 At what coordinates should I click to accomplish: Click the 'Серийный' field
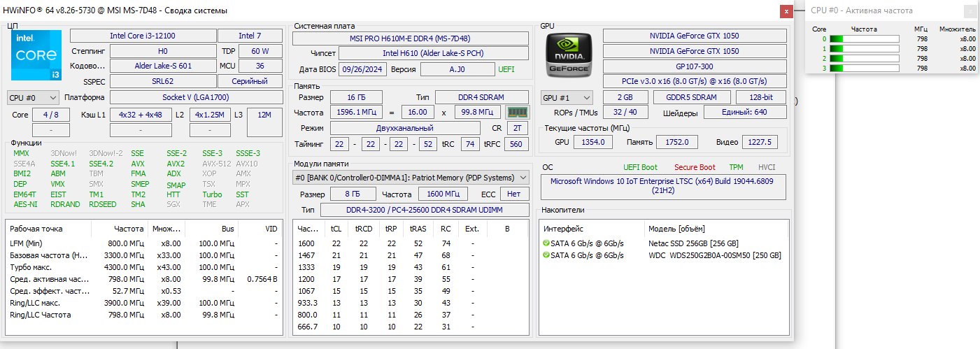[x=250, y=82]
